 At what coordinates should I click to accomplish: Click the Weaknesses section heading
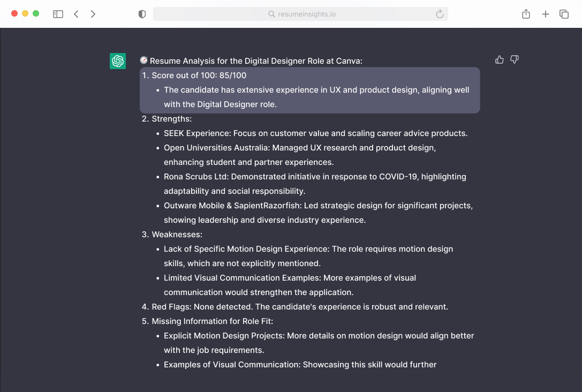pos(175,235)
